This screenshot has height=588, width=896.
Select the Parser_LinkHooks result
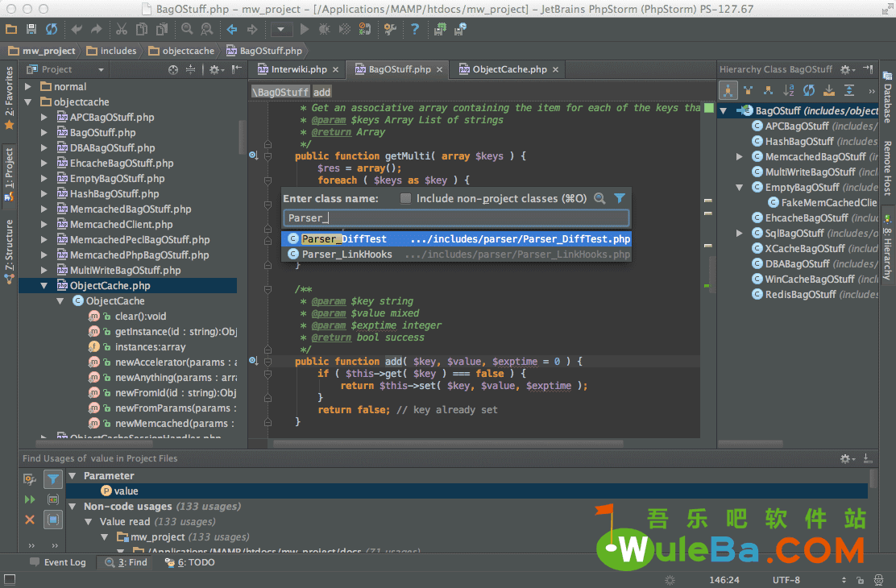[x=457, y=255]
